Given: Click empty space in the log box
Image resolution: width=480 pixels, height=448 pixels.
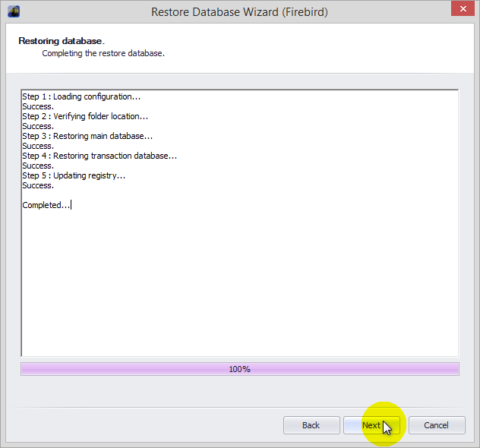Looking at the screenshot, I should 239,289.
